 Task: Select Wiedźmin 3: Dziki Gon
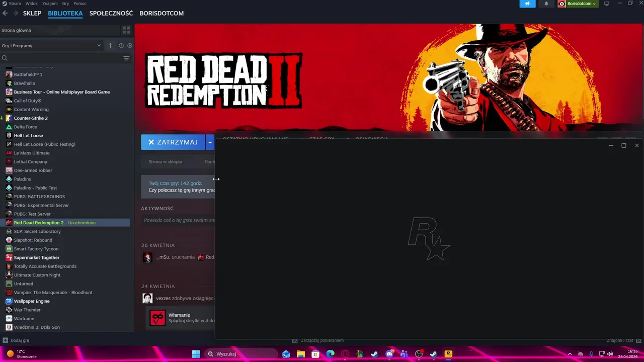[x=37, y=327]
